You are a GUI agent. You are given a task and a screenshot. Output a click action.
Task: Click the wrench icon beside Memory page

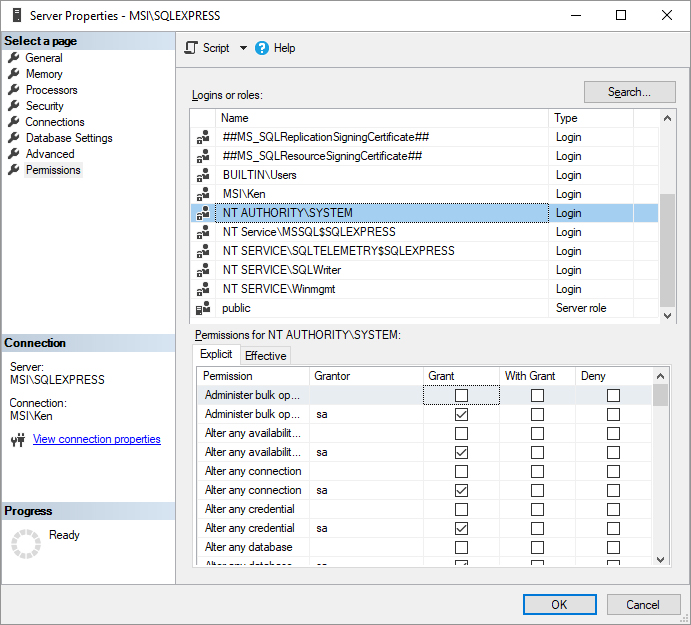pyautogui.click(x=14, y=74)
